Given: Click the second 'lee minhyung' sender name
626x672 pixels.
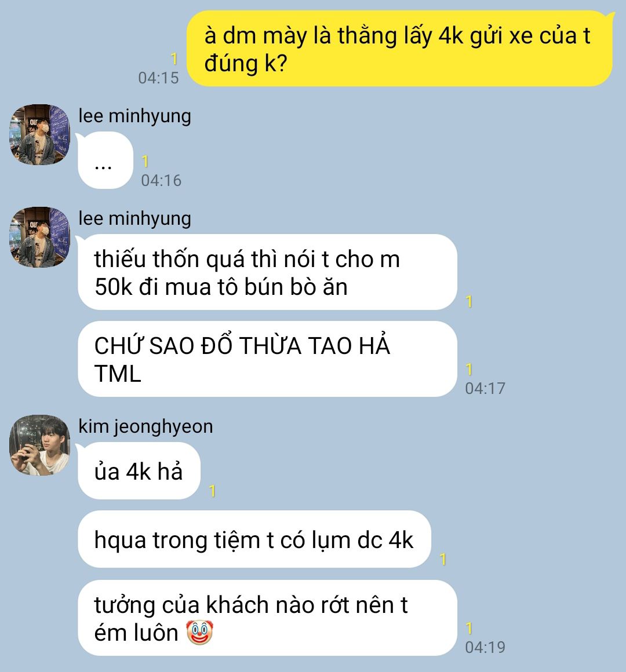Looking at the screenshot, I should (x=134, y=219).
